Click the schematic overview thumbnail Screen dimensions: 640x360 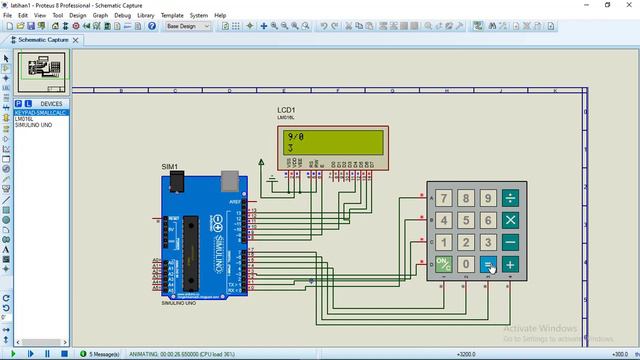point(42,72)
